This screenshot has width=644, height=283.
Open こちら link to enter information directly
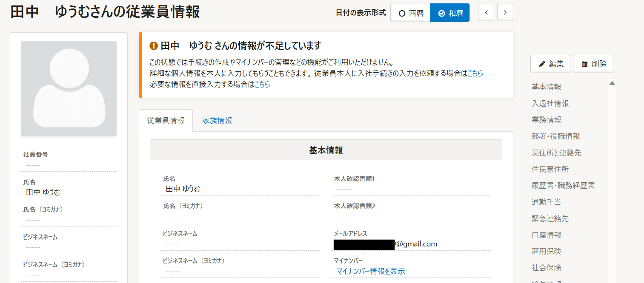tap(262, 84)
